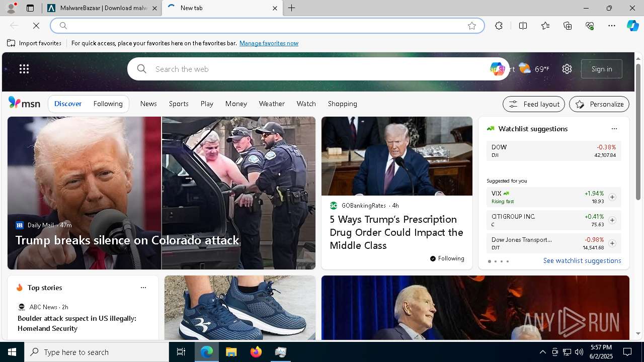Click the Feed layout button
Viewport: 644px width, 362px height.
[534, 104]
